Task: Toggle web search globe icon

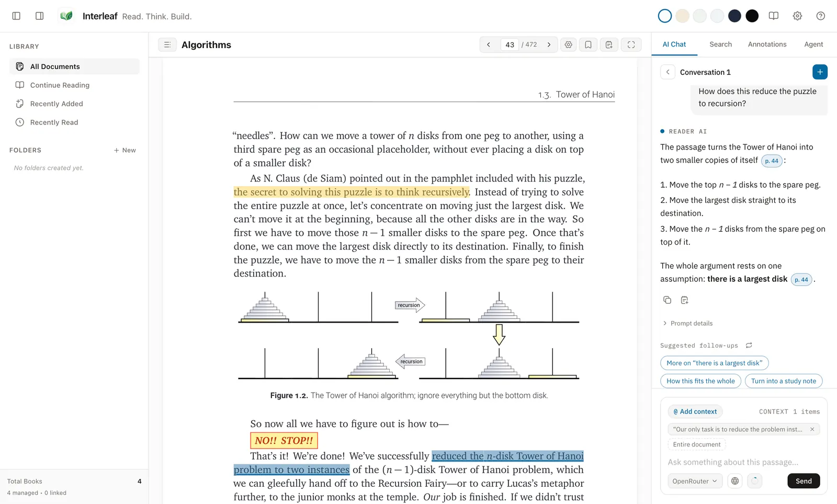Action: (x=735, y=481)
